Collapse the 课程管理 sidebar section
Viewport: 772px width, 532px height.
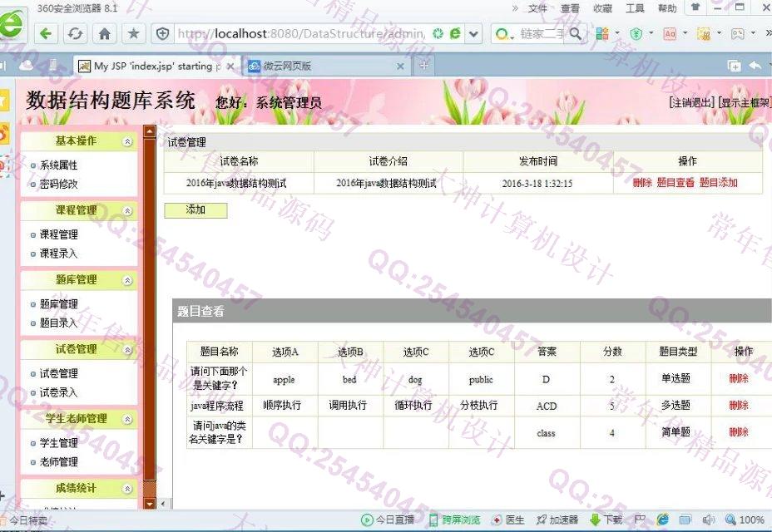(x=127, y=211)
